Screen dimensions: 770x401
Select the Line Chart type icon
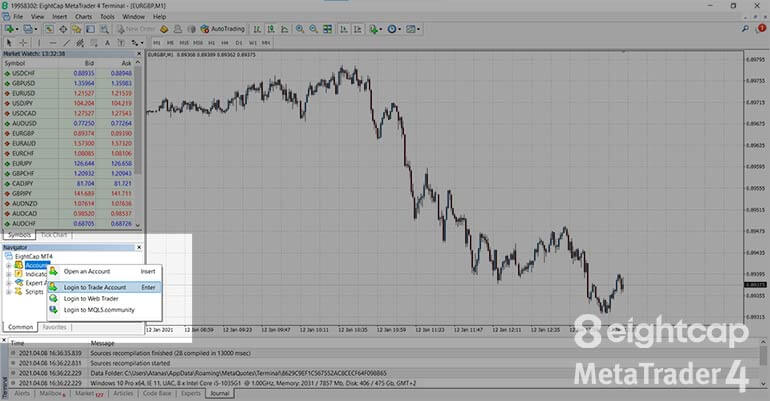[284, 29]
